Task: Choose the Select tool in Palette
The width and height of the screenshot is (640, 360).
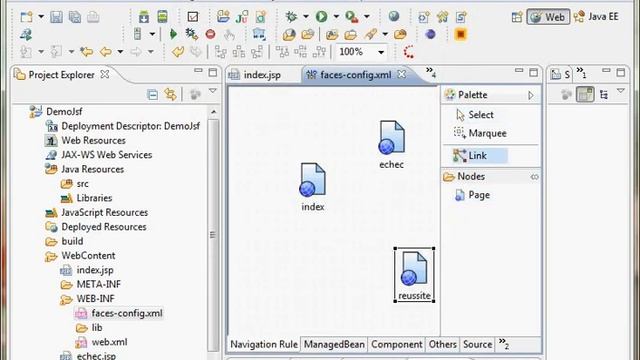Action: coord(475,115)
